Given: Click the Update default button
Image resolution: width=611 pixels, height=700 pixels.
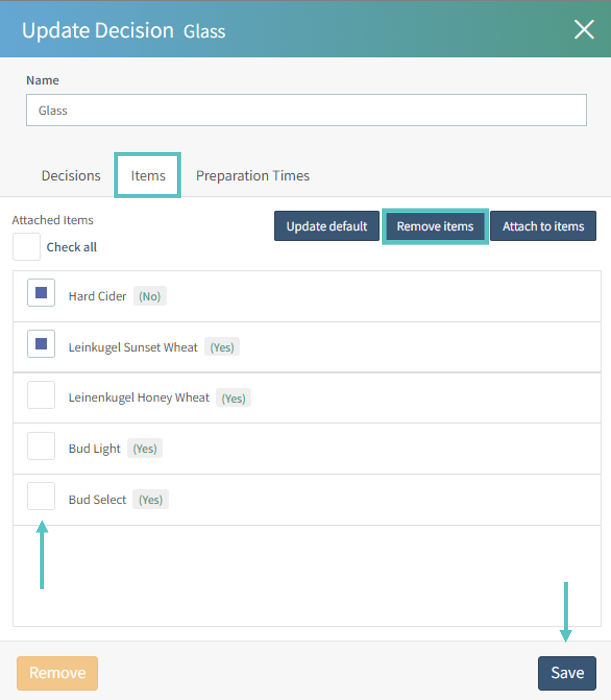Looking at the screenshot, I should tap(327, 226).
